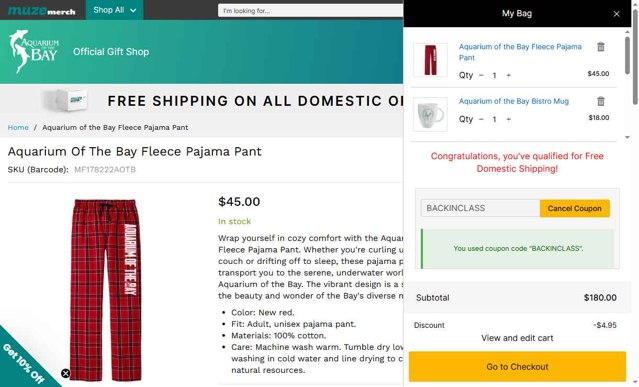This screenshot has height=387, width=639.
Task: Click the Bistro Mug thumbnail in bag
Action: (x=430, y=114)
